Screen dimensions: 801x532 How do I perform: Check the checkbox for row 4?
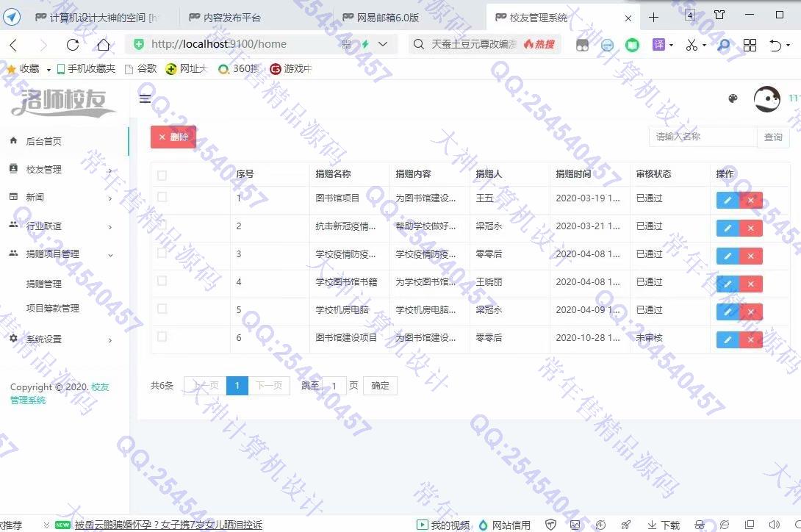pyautogui.click(x=162, y=281)
